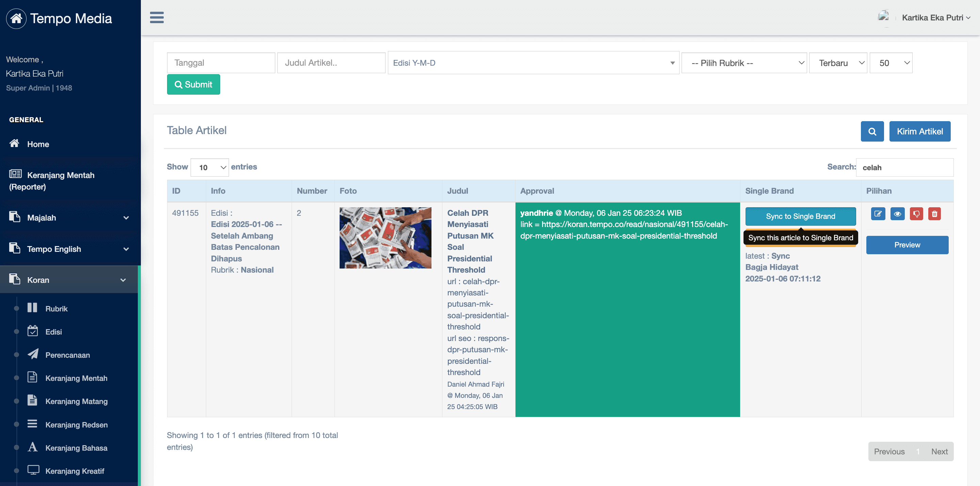Click the red thumbs-down reject icon
980x486 pixels.
click(x=916, y=214)
